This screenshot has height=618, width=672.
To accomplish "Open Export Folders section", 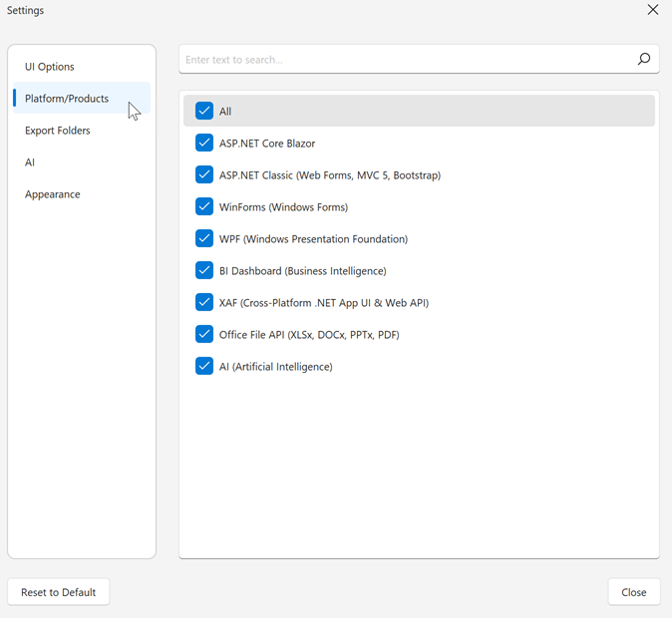I will click(x=82, y=131).
